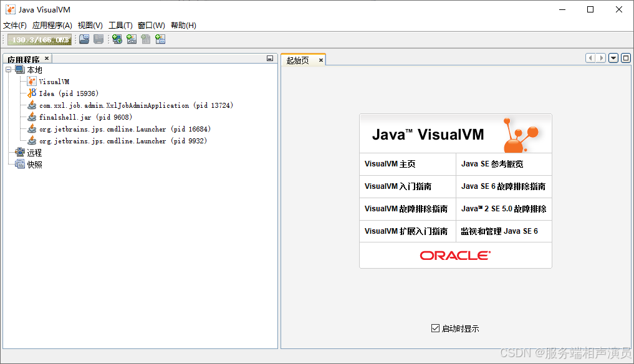Select the 快照 text label
Image resolution: width=634 pixels, height=364 pixels.
click(34, 164)
